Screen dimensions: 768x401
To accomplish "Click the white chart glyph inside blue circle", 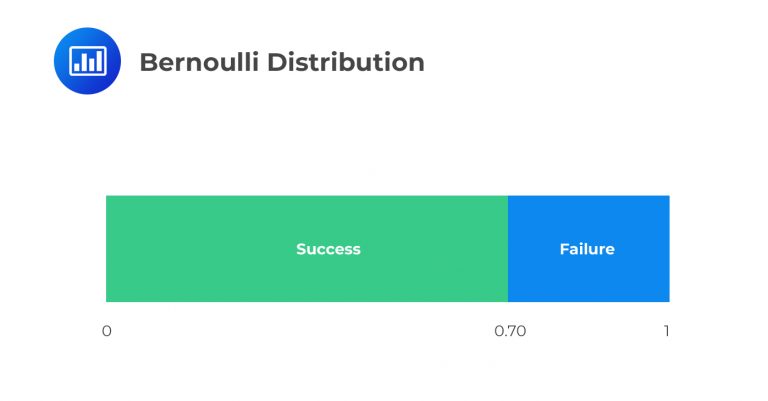I will pyautogui.click(x=86, y=62).
